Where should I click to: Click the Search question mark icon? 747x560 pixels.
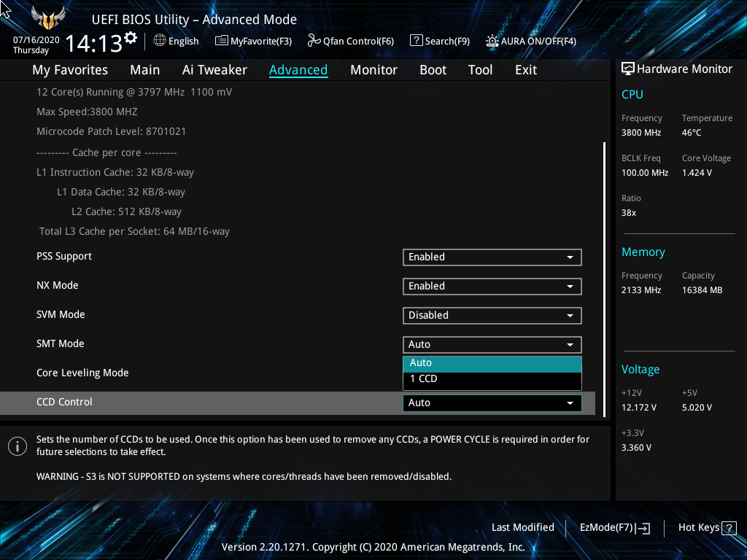pos(416,41)
